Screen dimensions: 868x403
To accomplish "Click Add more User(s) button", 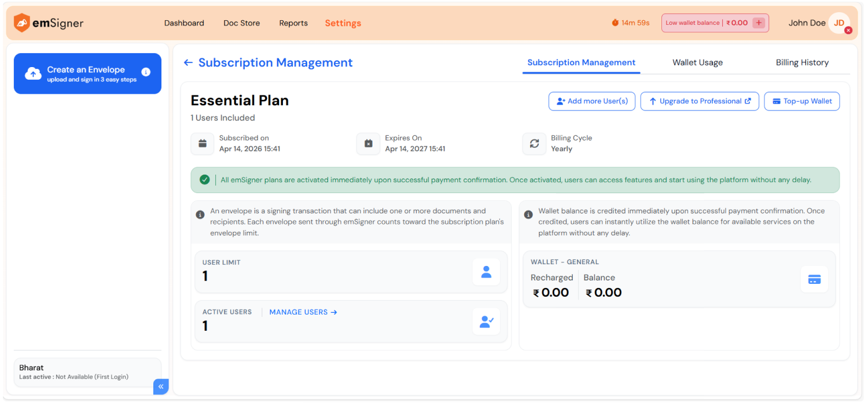I will point(592,101).
